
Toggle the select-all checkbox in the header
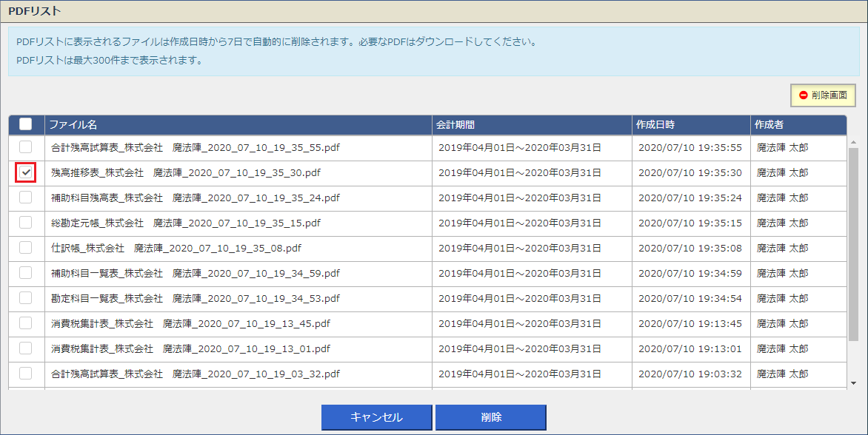point(25,124)
